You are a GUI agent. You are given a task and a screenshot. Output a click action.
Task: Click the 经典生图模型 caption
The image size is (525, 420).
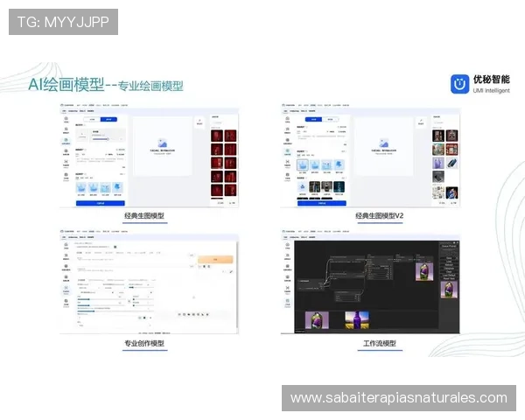[x=144, y=216]
